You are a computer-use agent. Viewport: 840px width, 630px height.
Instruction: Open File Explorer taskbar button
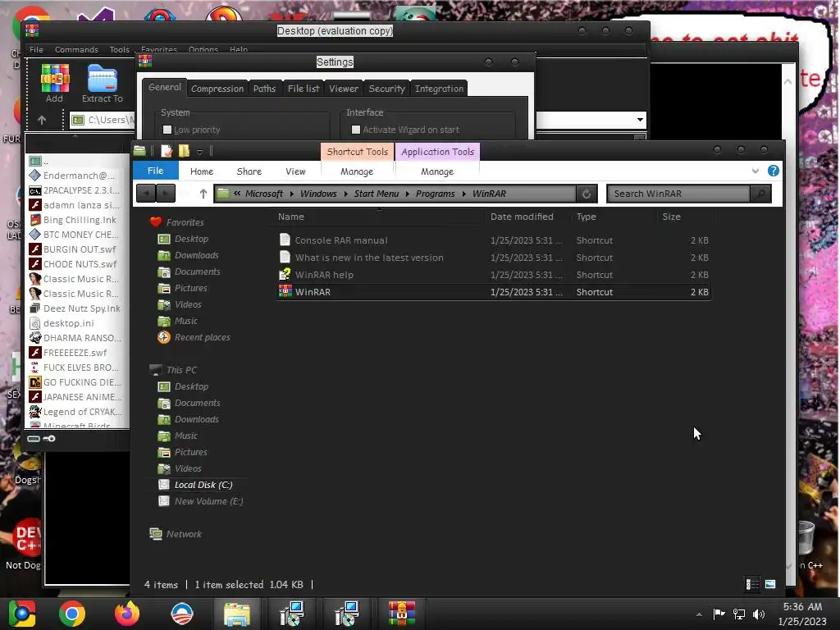(x=237, y=614)
